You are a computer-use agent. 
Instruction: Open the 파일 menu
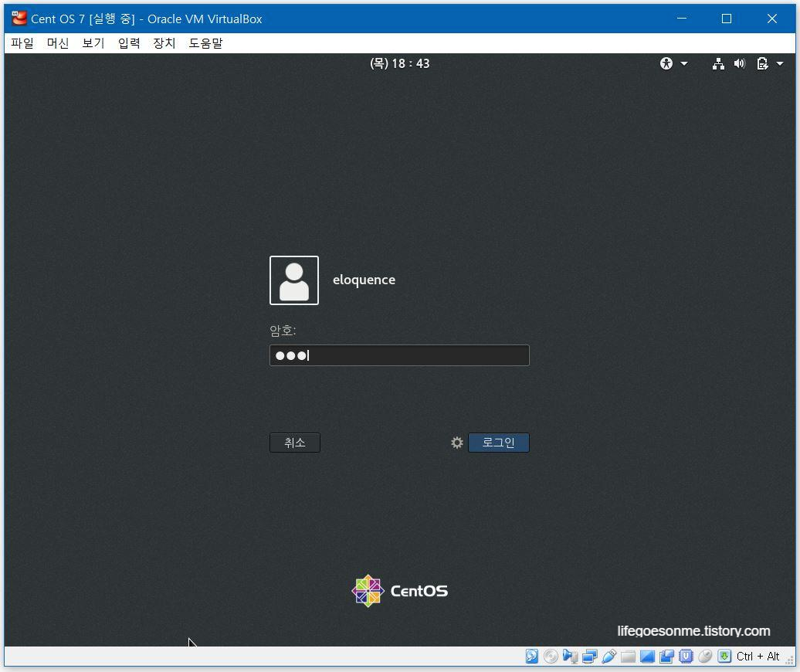(x=22, y=42)
